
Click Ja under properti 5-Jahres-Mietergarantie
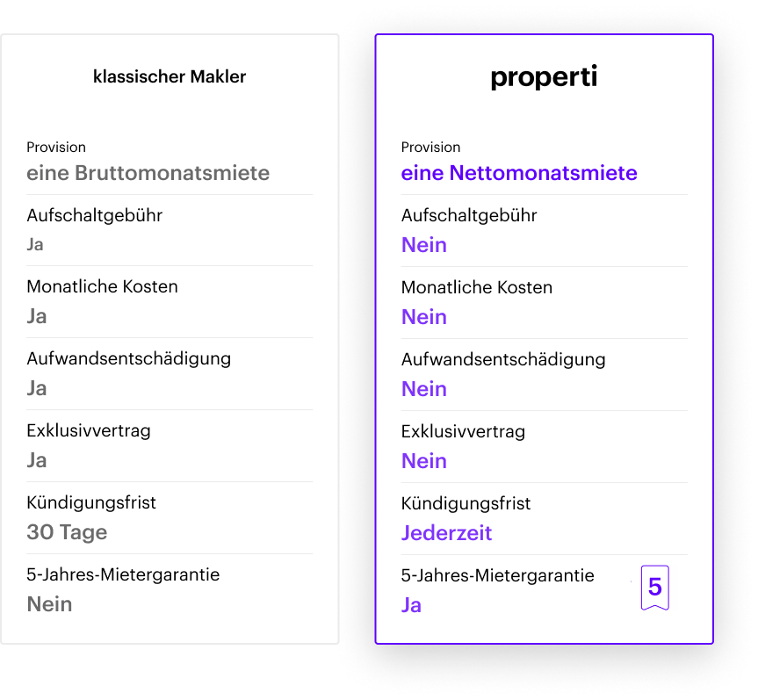(411, 605)
